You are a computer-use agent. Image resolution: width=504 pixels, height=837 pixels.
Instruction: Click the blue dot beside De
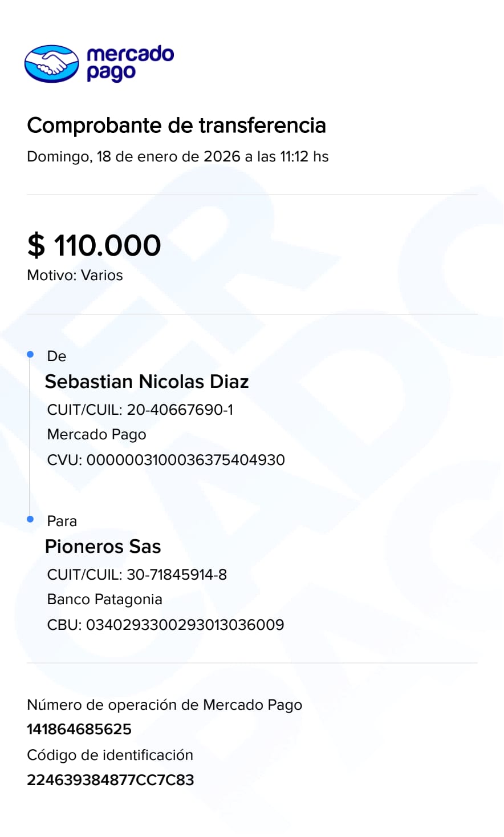pos(31,355)
